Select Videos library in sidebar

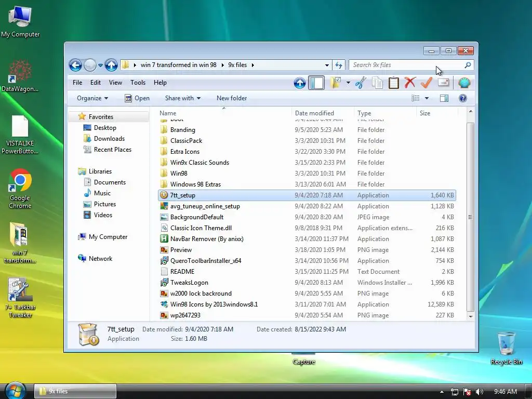coord(98,215)
